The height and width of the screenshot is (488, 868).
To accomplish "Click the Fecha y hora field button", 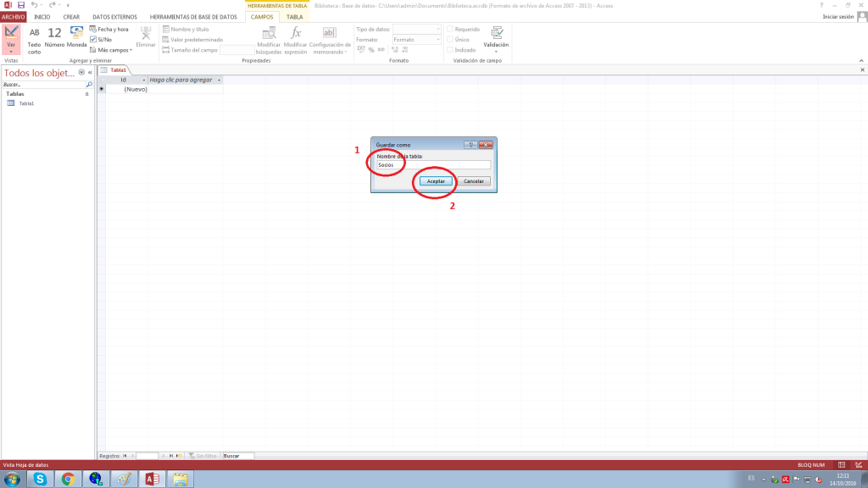I will (109, 30).
